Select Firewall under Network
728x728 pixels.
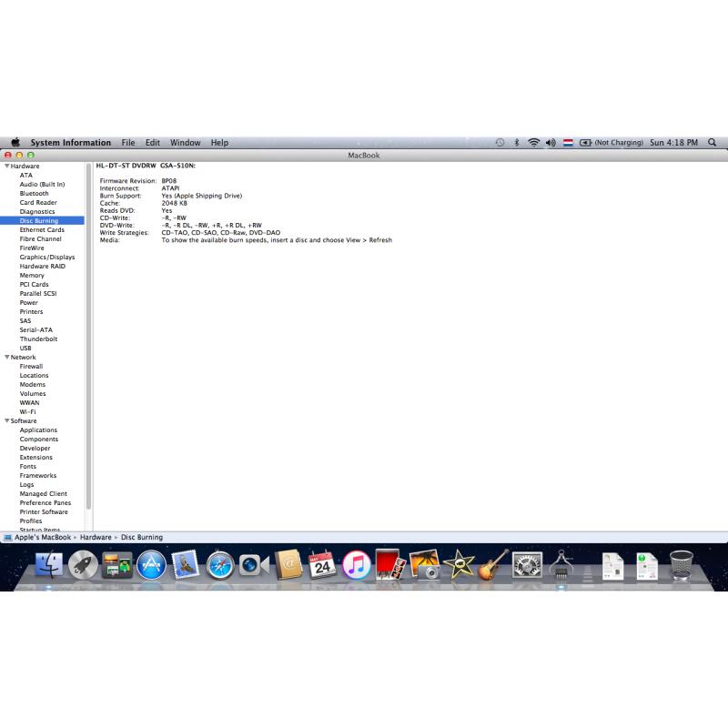(x=31, y=367)
